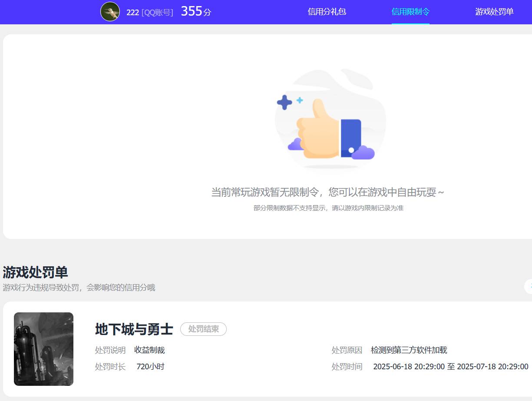Click the hummingbird profile avatar
The image size is (532, 401).
coord(110,12)
